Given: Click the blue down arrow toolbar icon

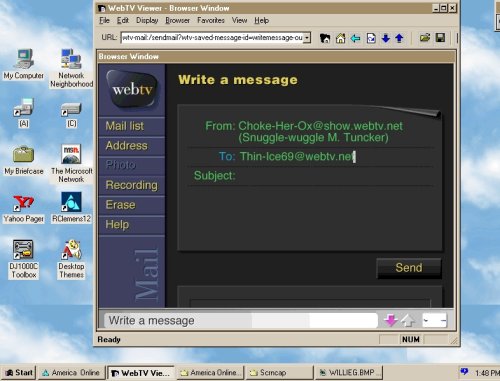Looking at the screenshot, I should pos(386,38).
